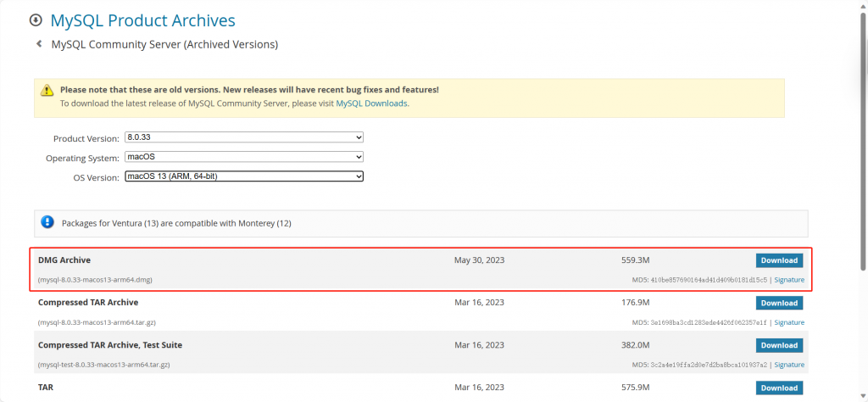Download the Compressed TAR Archive (176.9M)
This screenshot has height=402, width=868.
pyautogui.click(x=779, y=303)
